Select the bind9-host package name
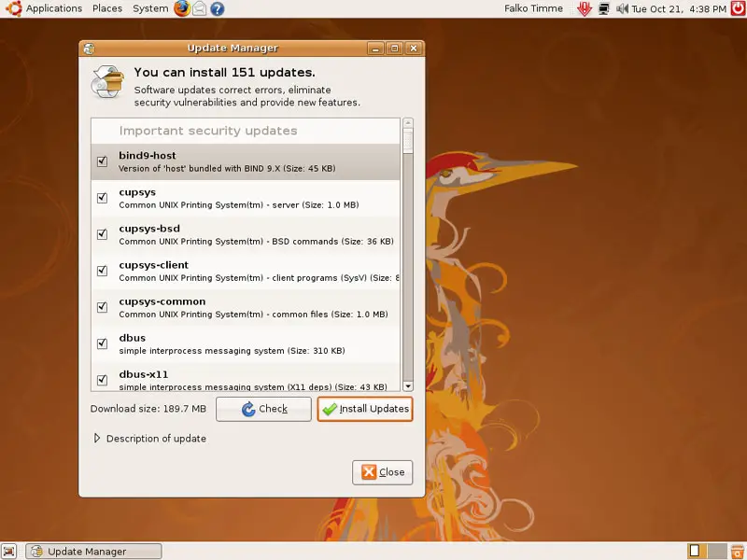This screenshot has height=560, width=747. click(x=148, y=156)
